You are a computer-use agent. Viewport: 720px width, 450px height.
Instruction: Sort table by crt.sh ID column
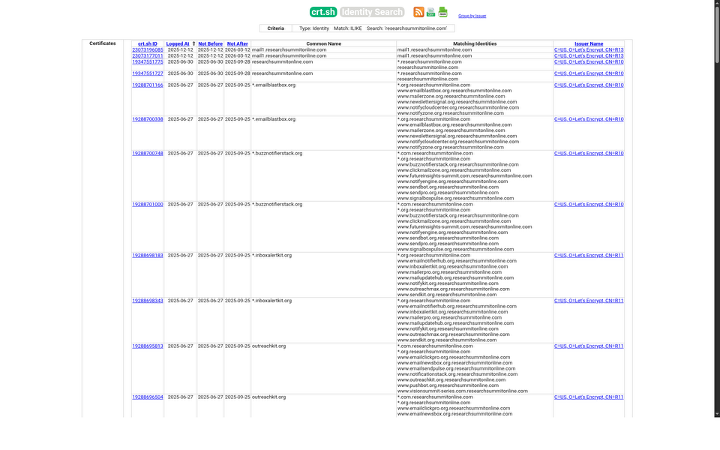coord(147,44)
